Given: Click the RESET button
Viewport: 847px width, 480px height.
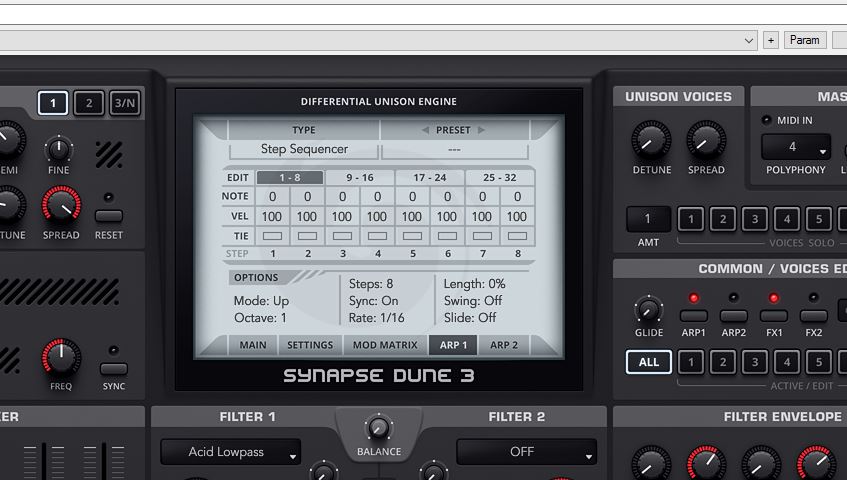Looking at the screenshot, I should click(109, 216).
